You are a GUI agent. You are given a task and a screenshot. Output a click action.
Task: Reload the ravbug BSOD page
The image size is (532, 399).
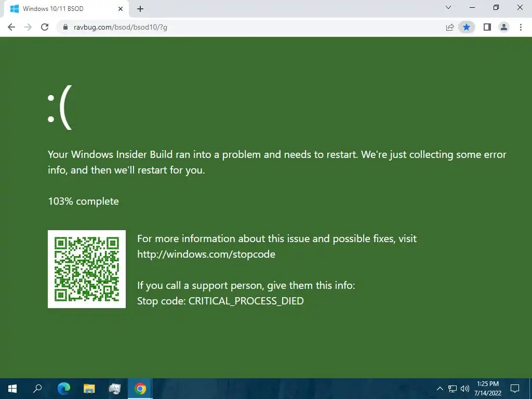click(45, 27)
